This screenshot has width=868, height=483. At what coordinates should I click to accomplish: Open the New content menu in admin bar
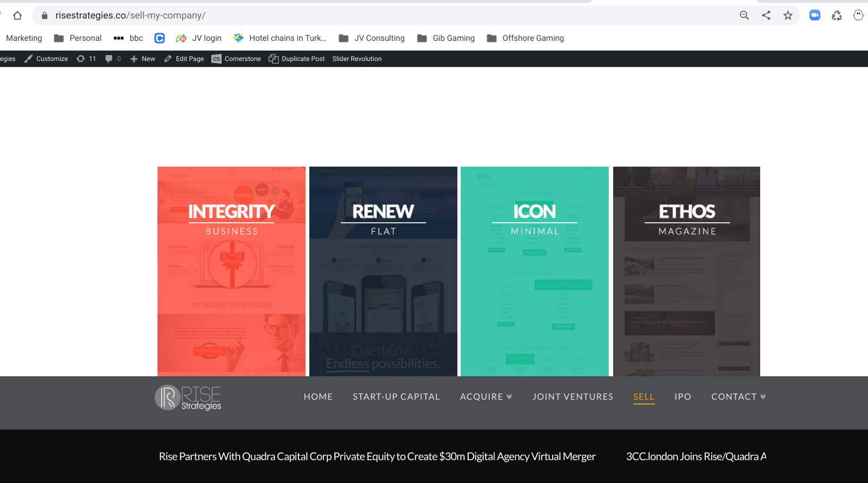pyautogui.click(x=143, y=59)
